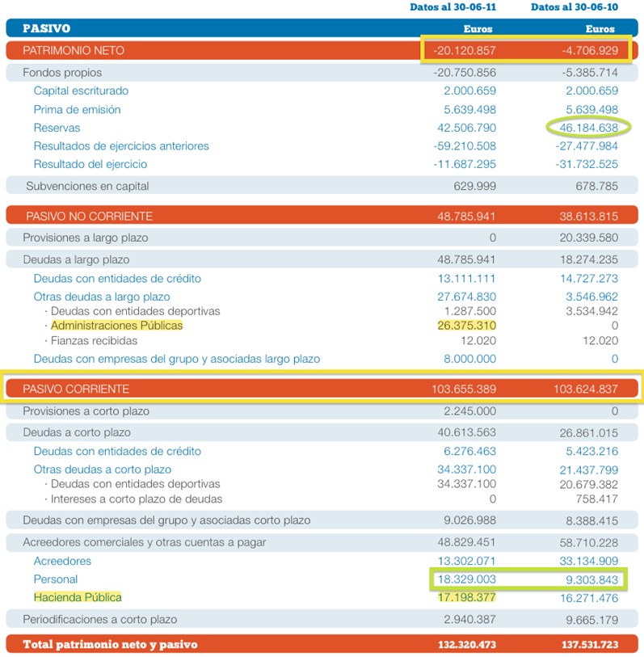Screen dimensions: 644x657
Task: Click the Hacienda Pública highlighted label
Action: (x=78, y=597)
